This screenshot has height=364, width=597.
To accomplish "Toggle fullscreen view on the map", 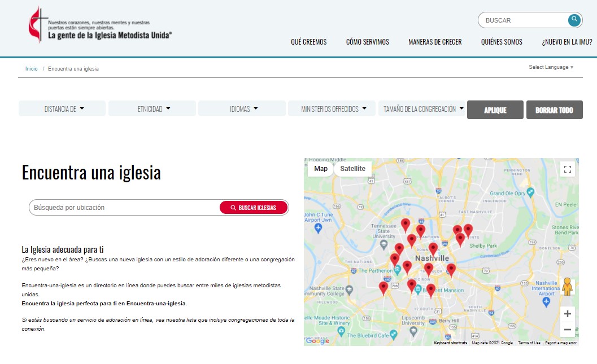I will pos(567,169).
